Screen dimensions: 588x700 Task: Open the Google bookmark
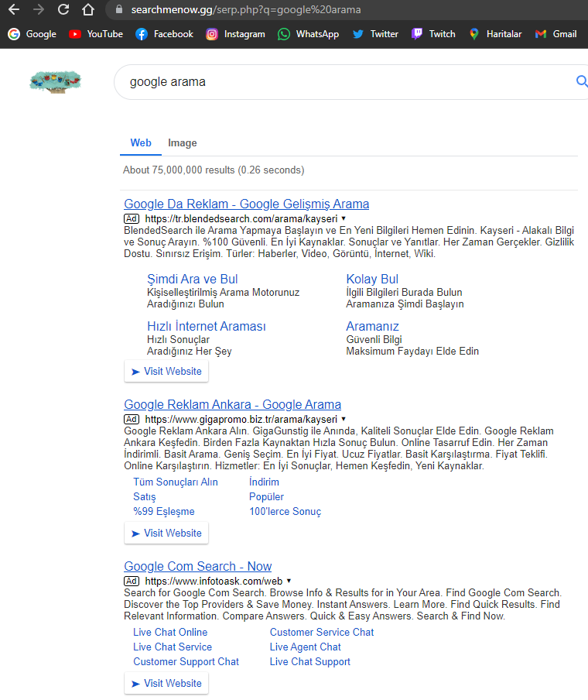[32, 34]
